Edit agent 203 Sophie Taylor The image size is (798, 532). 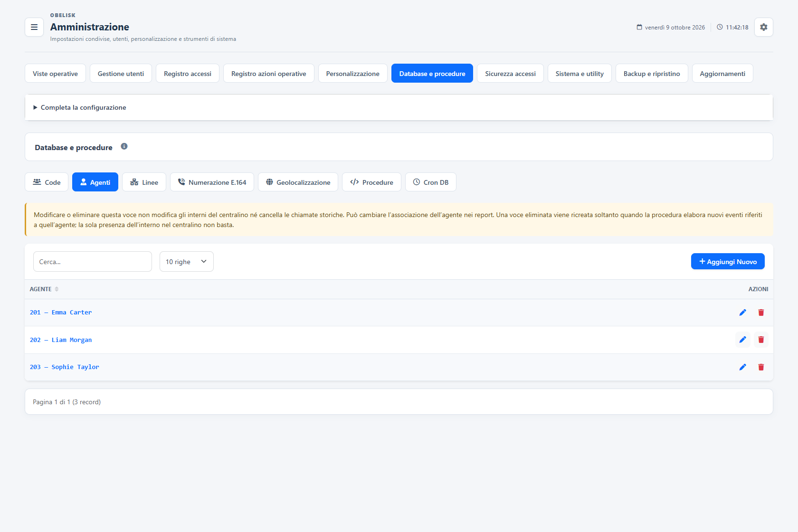[x=743, y=367]
